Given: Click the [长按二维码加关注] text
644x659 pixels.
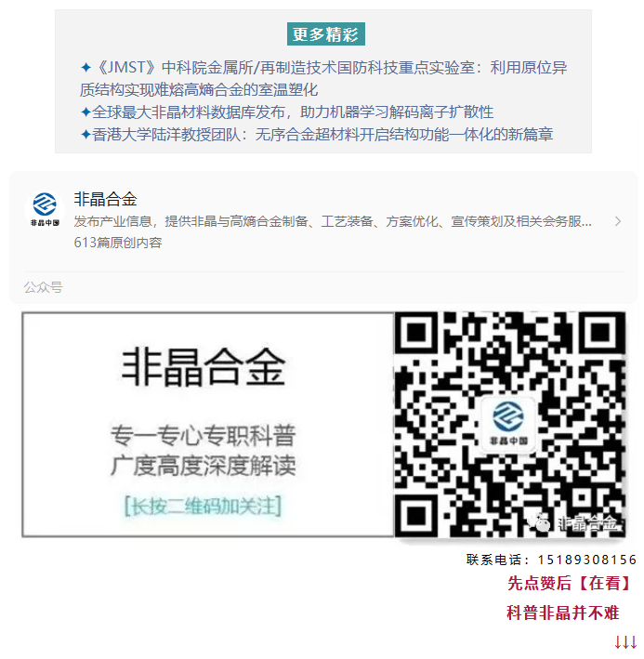Looking at the screenshot, I should tap(203, 506).
